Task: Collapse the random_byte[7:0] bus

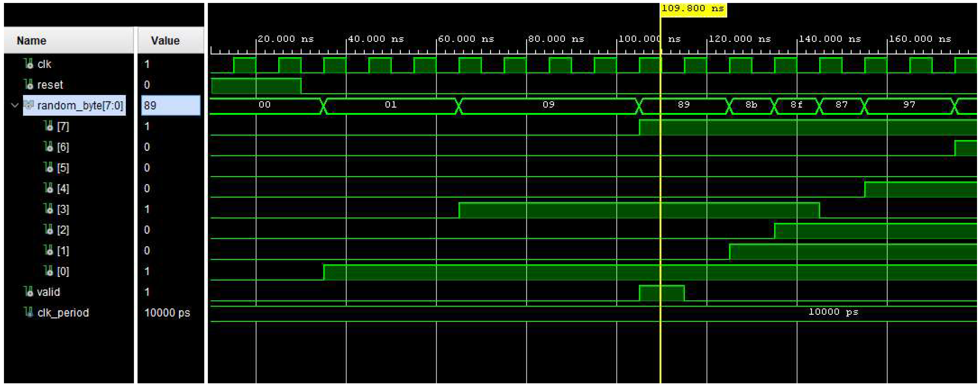Action: pos(14,105)
